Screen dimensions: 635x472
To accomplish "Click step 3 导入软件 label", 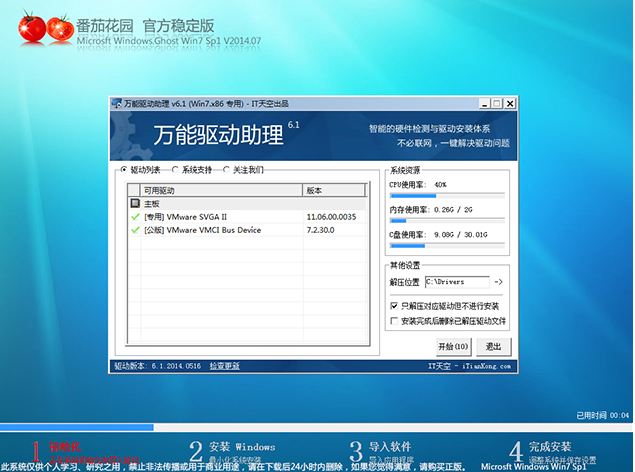I will (390, 447).
